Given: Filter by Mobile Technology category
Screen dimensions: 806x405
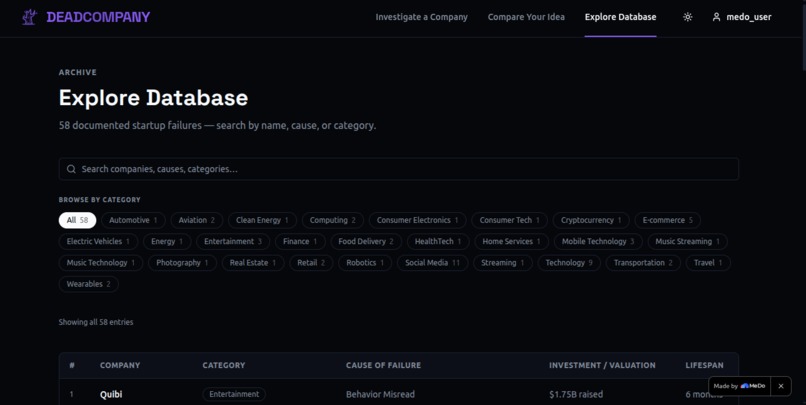Looking at the screenshot, I should pos(598,242).
